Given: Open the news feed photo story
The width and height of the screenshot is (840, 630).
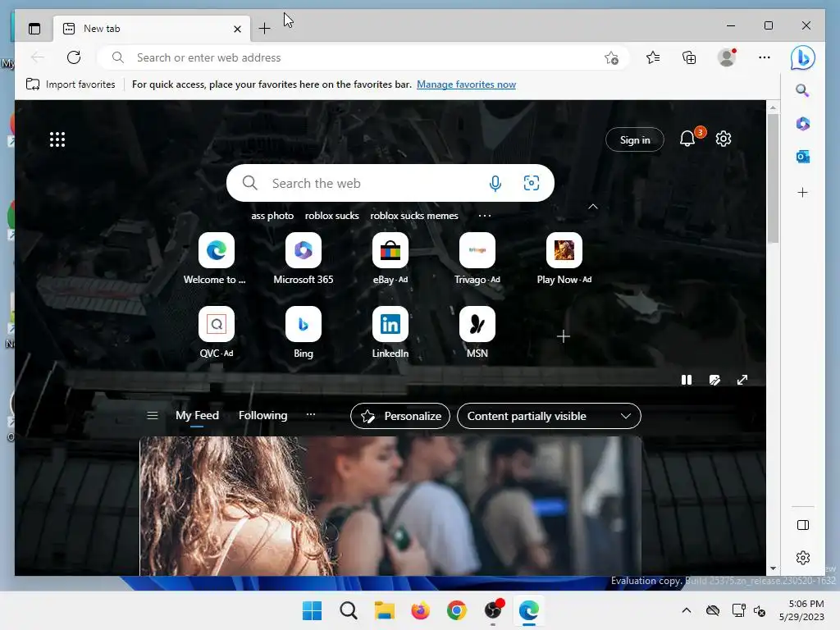Looking at the screenshot, I should tap(390, 505).
